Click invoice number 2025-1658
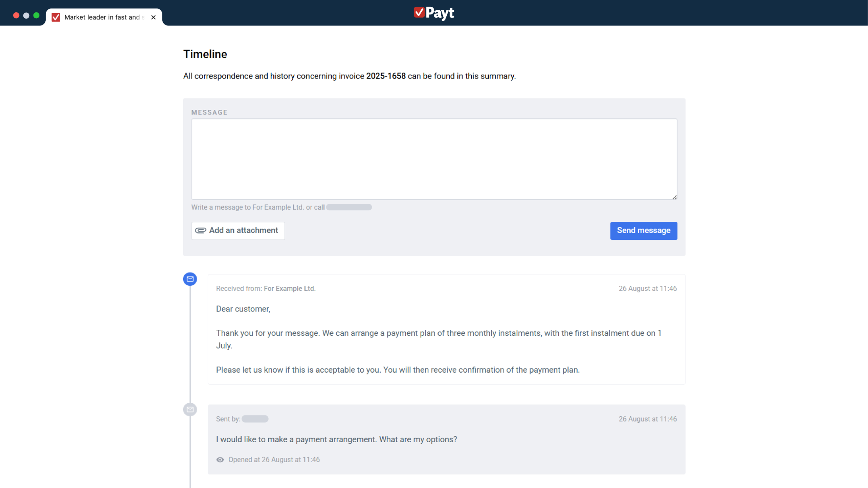This screenshot has height=488, width=868. click(386, 76)
